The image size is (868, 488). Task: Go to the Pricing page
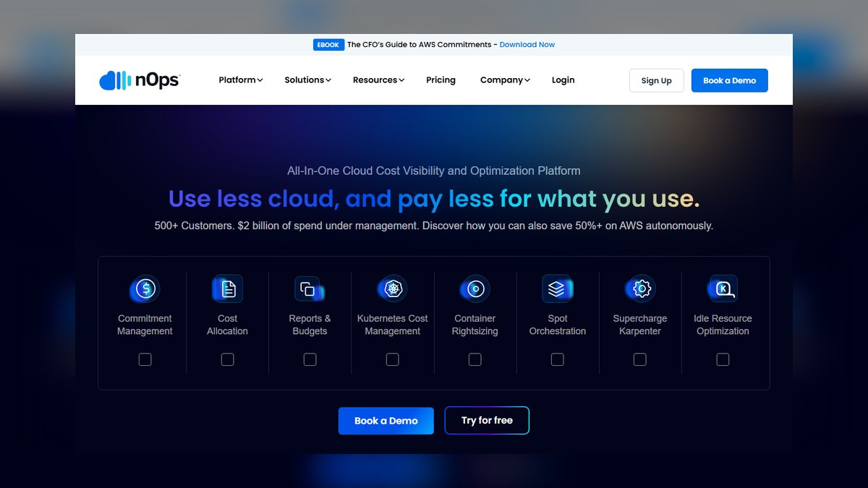click(441, 80)
